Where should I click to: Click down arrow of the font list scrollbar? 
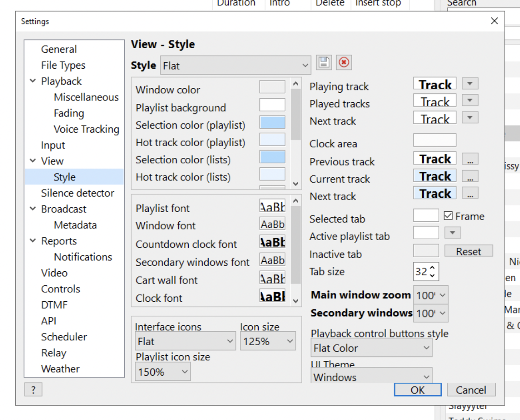point(296,301)
